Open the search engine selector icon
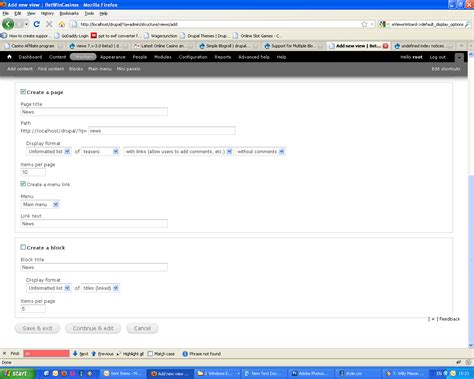Screen dimensions: 474x379 (383, 24)
